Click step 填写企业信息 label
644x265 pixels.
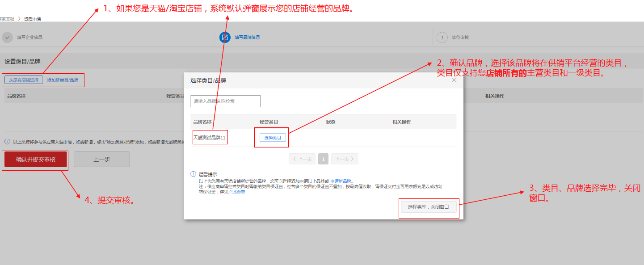pyautogui.click(x=30, y=38)
